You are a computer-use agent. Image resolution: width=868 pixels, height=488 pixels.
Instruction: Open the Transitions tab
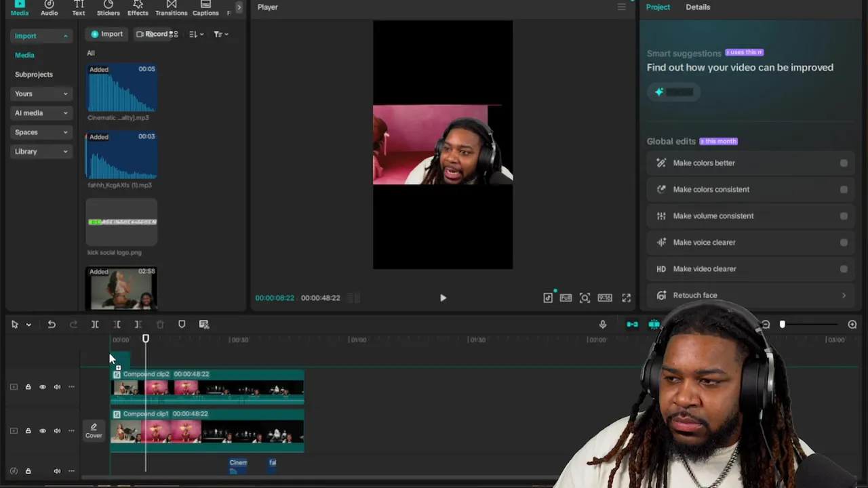pos(171,8)
